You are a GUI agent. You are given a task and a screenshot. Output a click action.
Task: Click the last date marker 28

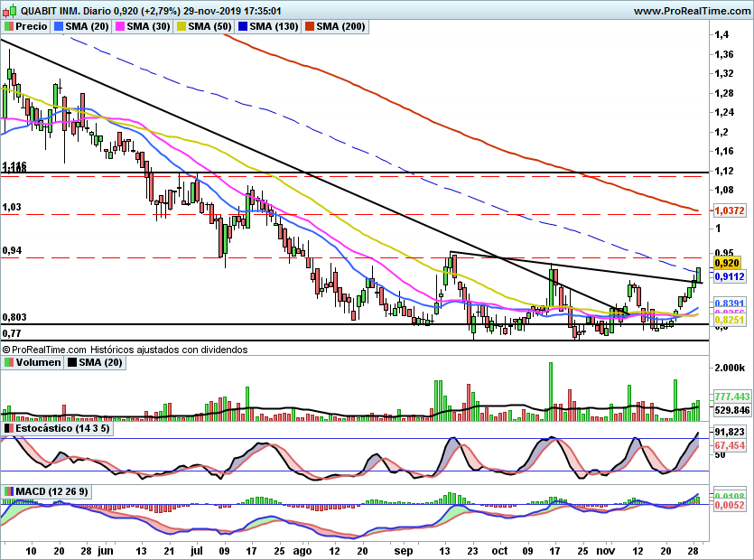pyautogui.click(x=693, y=551)
